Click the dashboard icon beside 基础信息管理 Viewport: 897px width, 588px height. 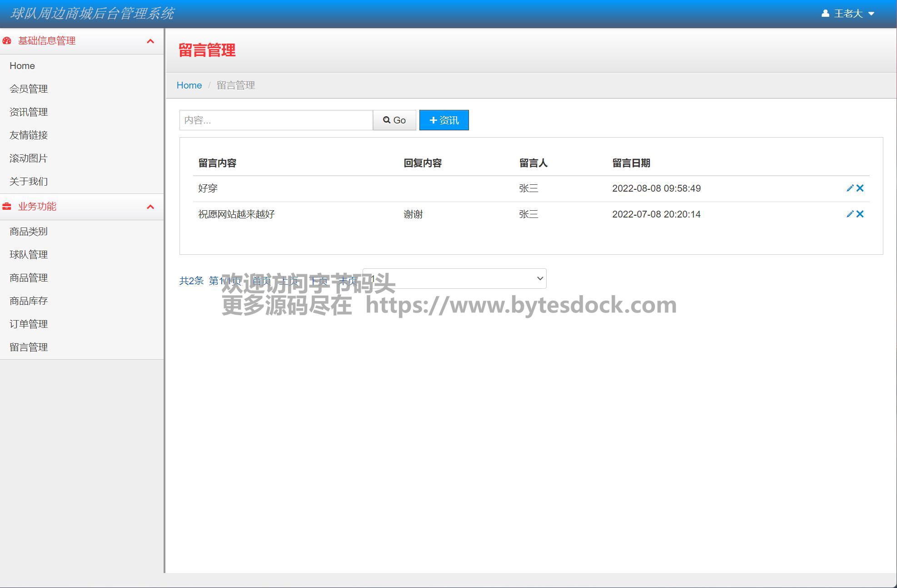tap(7, 41)
